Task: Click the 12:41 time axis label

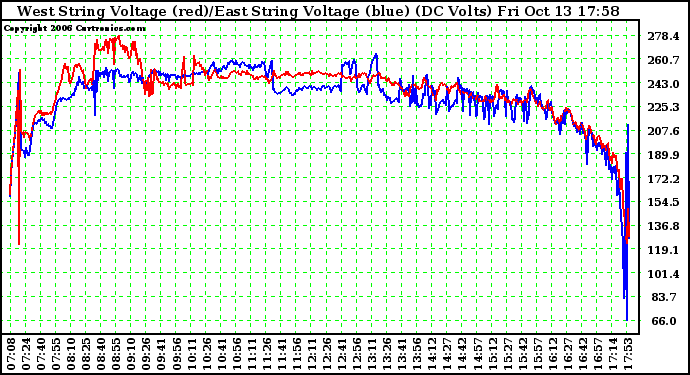Action: click(342, 354)
